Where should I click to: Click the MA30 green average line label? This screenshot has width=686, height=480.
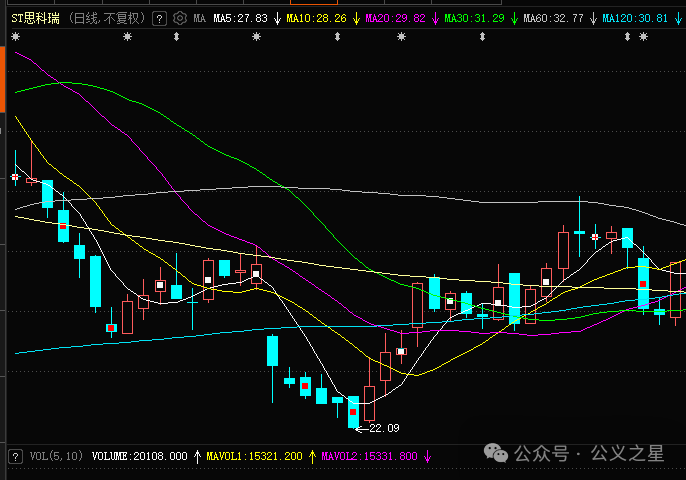click(x=474, y=18)
